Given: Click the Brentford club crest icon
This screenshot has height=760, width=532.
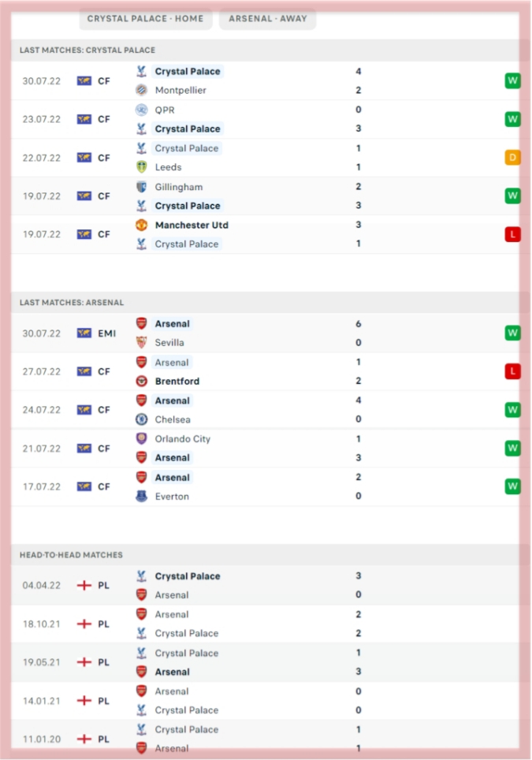Looking at the screenshot, I should pos(142,382).
